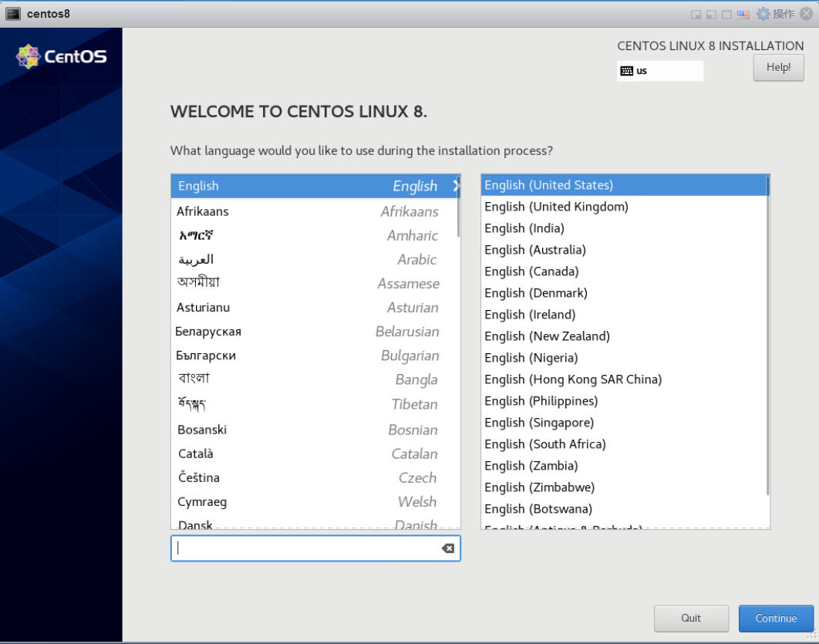
Task: Select English (Hong Kong SAR China) locale
Action: point(624,379)
